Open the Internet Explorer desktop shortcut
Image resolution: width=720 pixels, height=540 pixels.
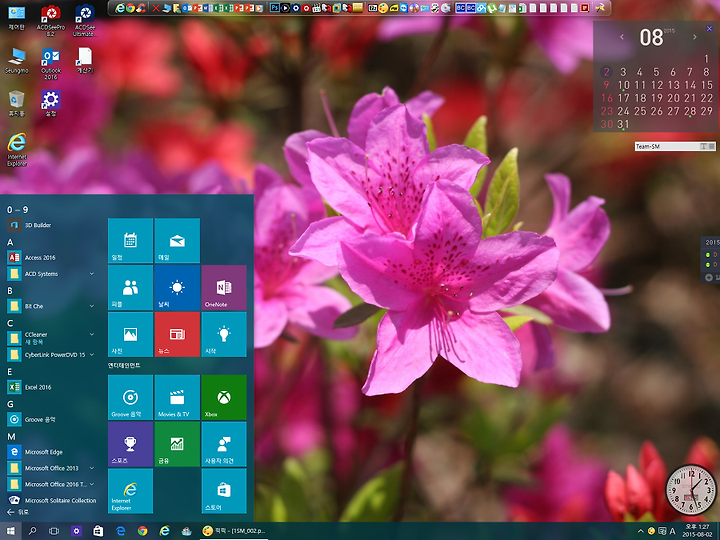pos(17,149)
